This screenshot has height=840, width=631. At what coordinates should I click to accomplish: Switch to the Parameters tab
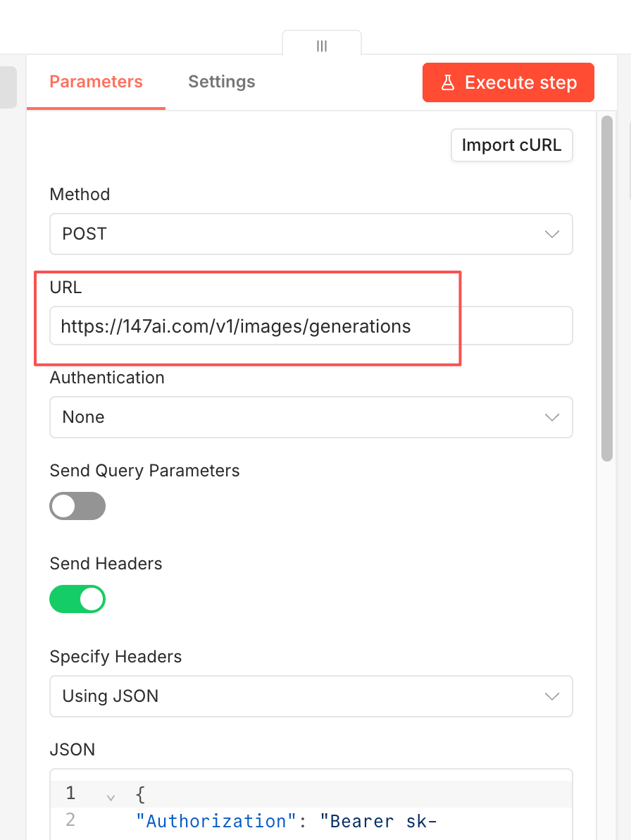coord(96,82)
